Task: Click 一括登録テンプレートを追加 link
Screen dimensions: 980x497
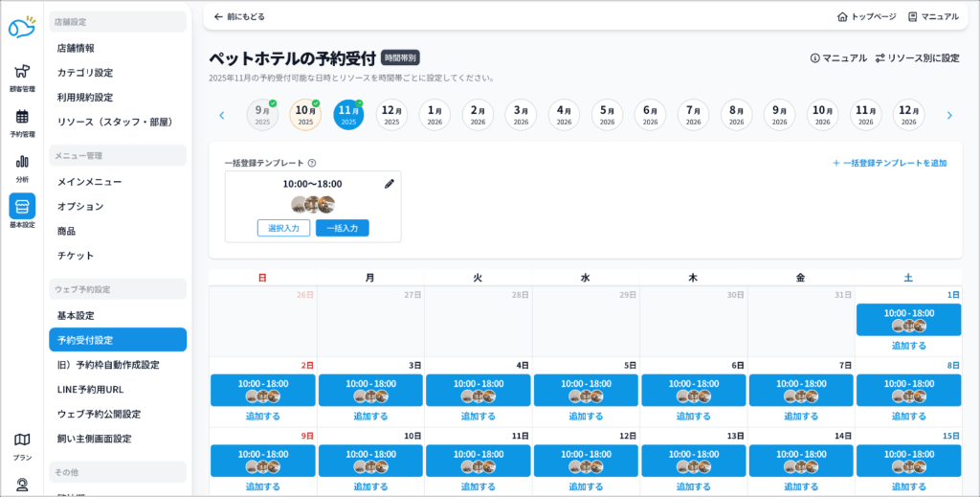Action: pyautogui.click(x=889, y=163)
